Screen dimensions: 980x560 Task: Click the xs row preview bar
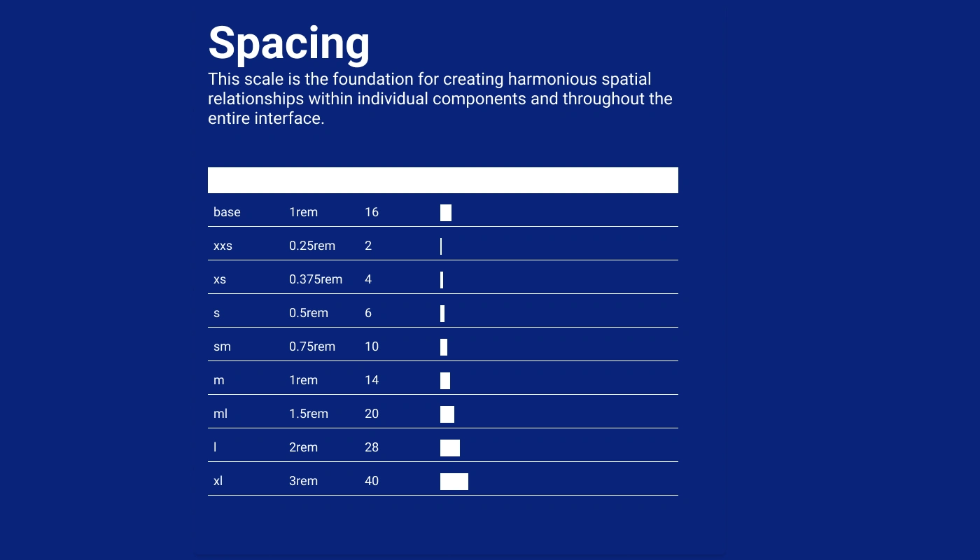pos(442,280)
